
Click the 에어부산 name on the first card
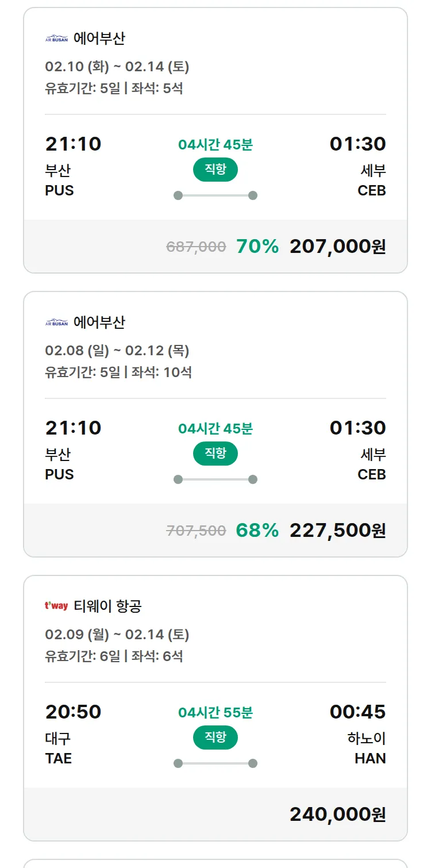pos(99,39)
